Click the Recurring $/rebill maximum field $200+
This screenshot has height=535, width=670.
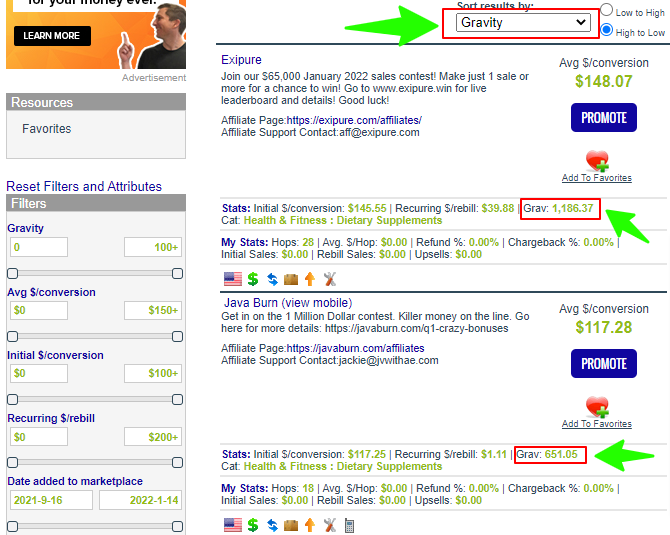coord(153,437)
